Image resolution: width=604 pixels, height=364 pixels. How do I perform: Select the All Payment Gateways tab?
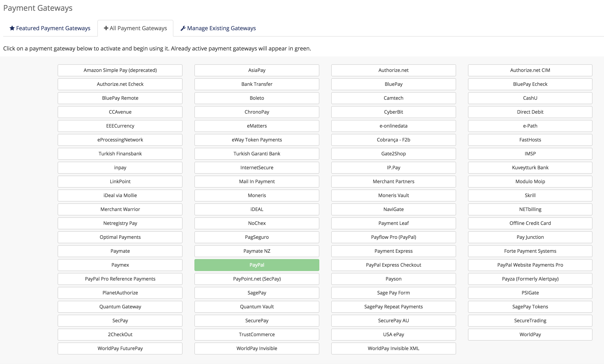click(138, 28)
